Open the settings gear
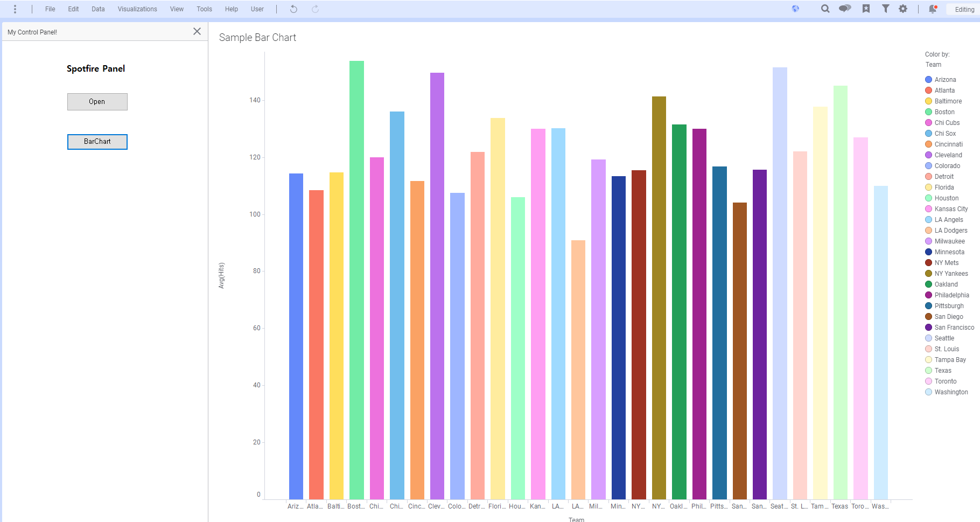 903,9
